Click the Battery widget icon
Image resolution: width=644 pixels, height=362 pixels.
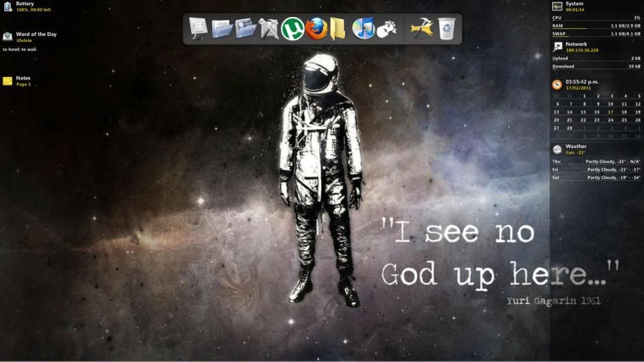click(x=8, y=6)
